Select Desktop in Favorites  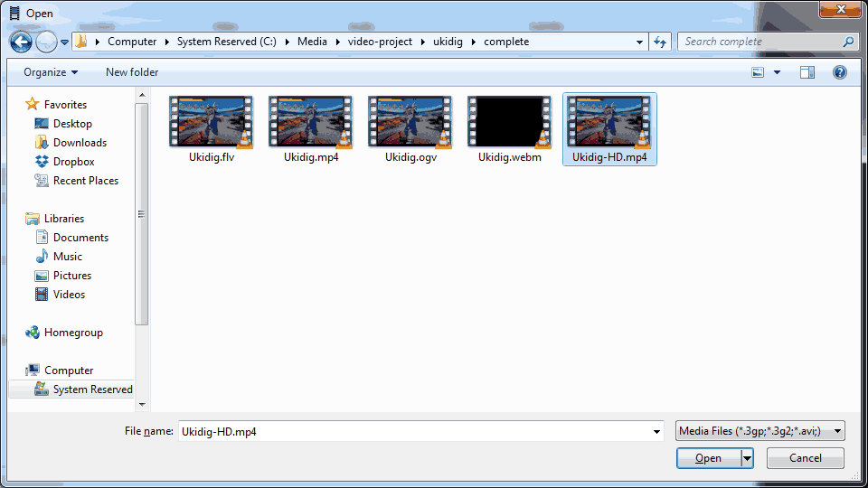tap(72, 124)
